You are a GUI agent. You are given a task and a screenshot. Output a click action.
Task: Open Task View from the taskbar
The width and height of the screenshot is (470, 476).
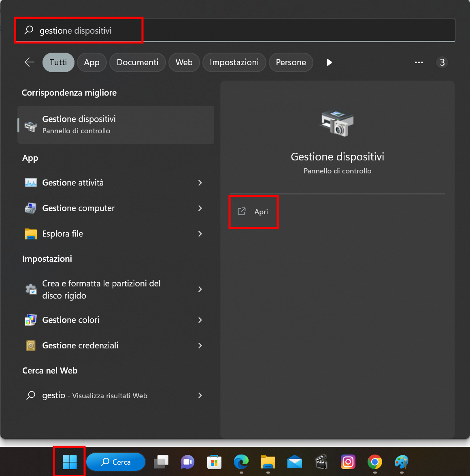click(161, 462)
